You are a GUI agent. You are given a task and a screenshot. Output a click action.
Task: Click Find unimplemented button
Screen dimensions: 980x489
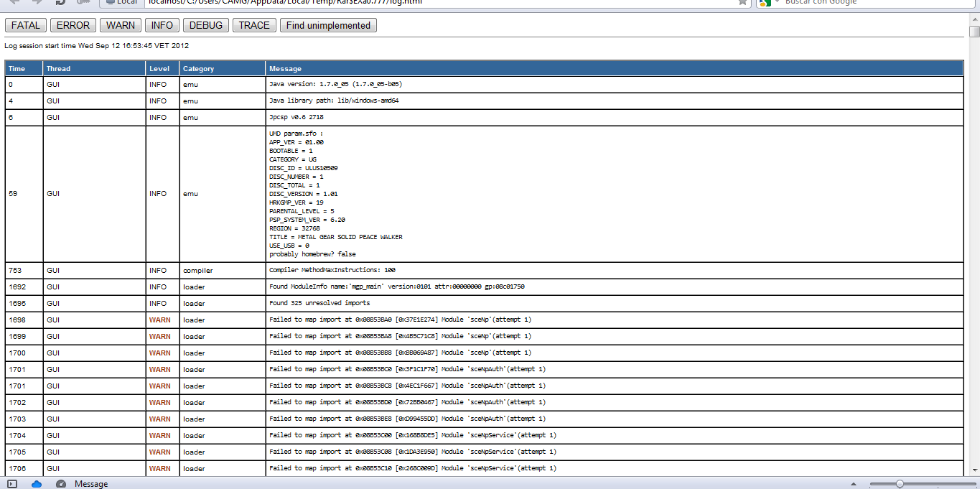[328, 25]
